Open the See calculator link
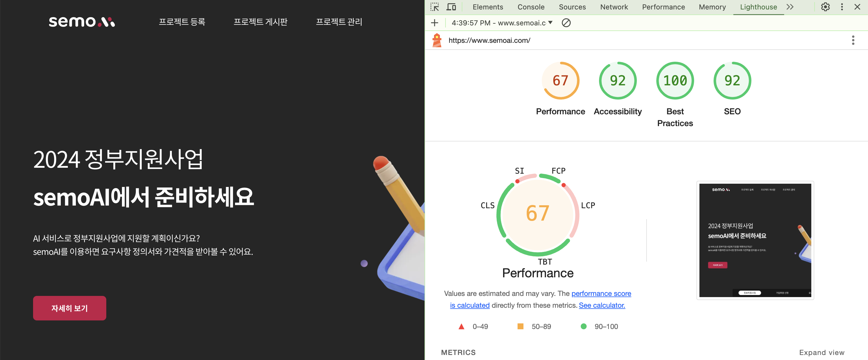The image size is (868, 360). 602,305
